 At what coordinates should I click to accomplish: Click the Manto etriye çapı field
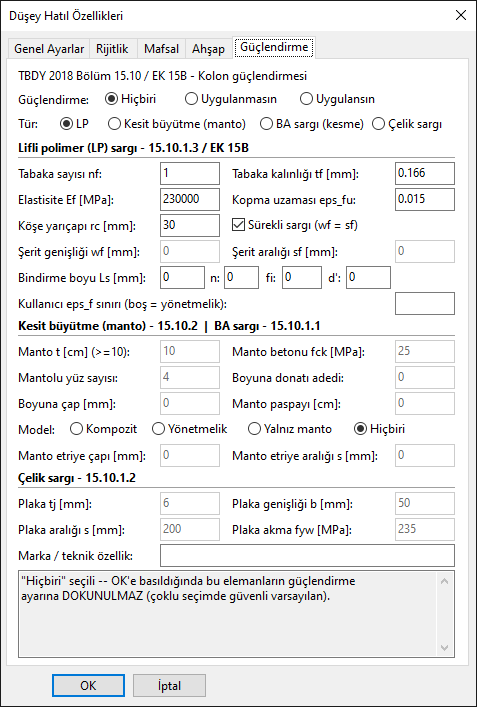190,455
